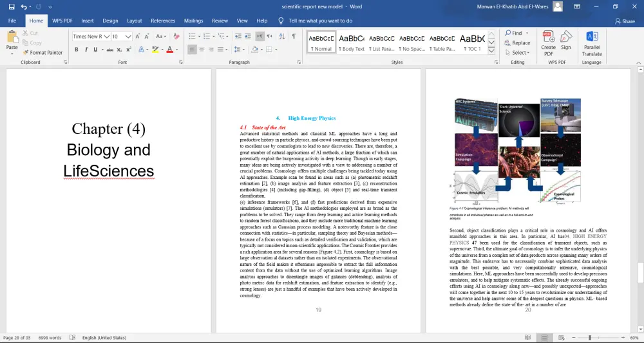This screenshot has width=644, height=343.
Task: Click the Multilevel List icon
Action: click(222, 37)
